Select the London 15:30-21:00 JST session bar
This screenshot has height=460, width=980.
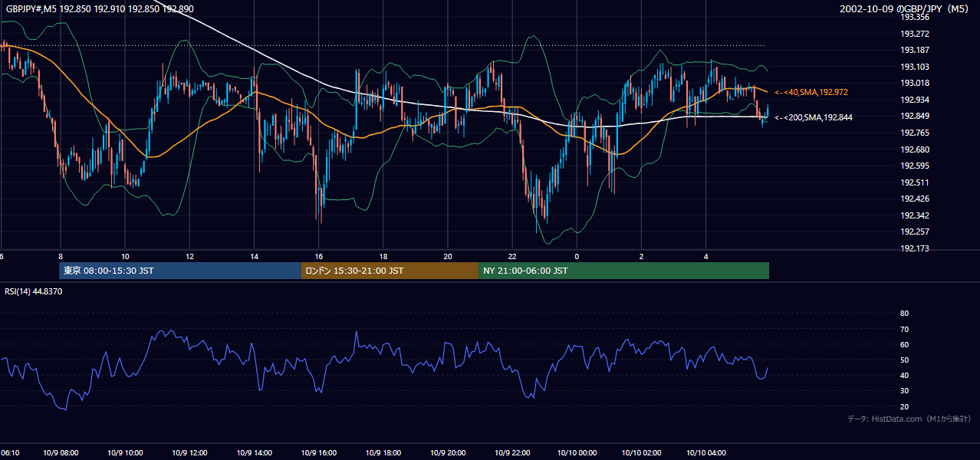pyautogui.click(x=390, y=271)
